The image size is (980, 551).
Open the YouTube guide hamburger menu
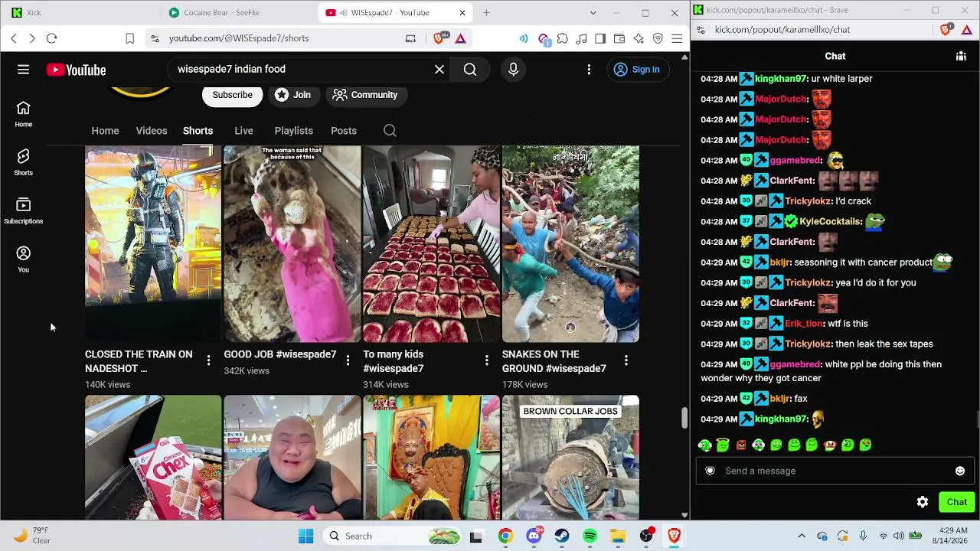(x=24, y=70)
